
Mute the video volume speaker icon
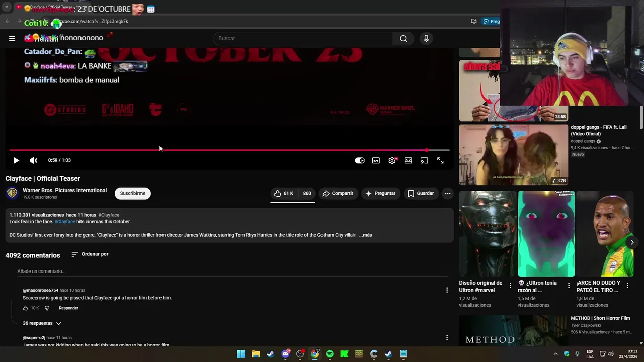[x=34, y=160]
